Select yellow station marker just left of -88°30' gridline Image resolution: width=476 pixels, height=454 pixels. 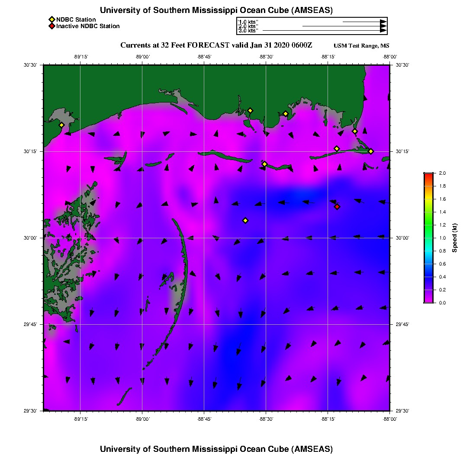click(x=264, y=164)
